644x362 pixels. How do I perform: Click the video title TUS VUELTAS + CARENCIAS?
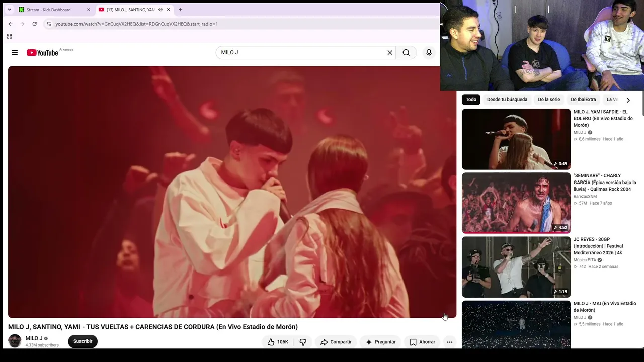tap(153, 327)
